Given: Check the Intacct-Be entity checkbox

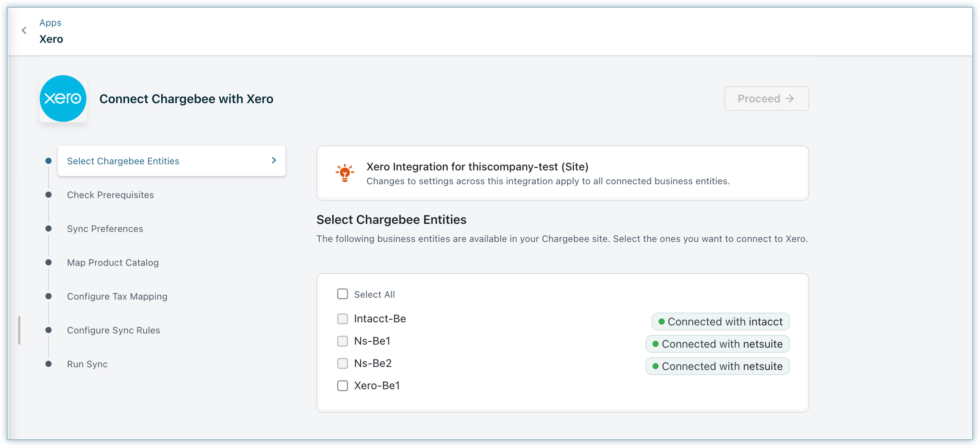Looking at the screenshot, I should [x=342, y=319].
